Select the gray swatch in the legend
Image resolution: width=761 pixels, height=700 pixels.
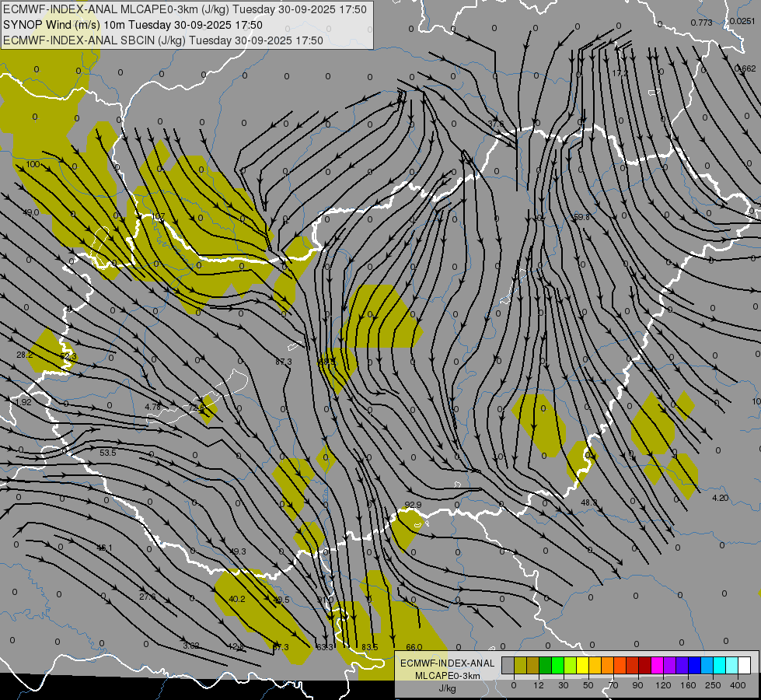pyautogui.click(x=508, y=665)
